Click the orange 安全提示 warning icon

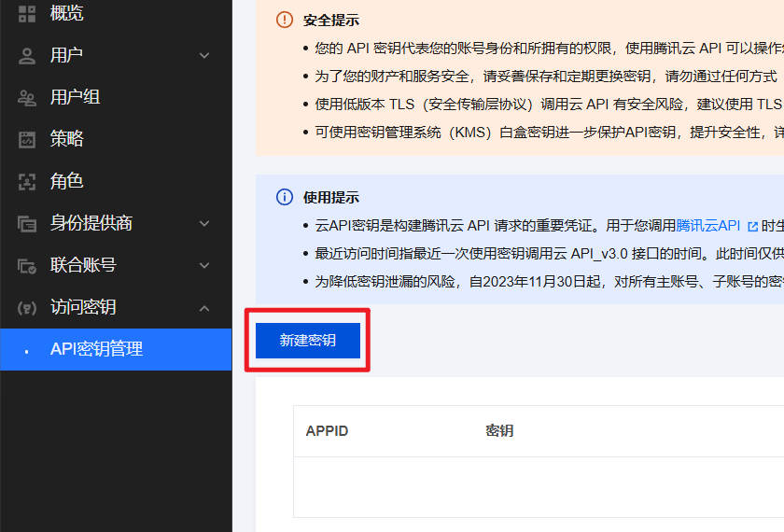[285, 20]
